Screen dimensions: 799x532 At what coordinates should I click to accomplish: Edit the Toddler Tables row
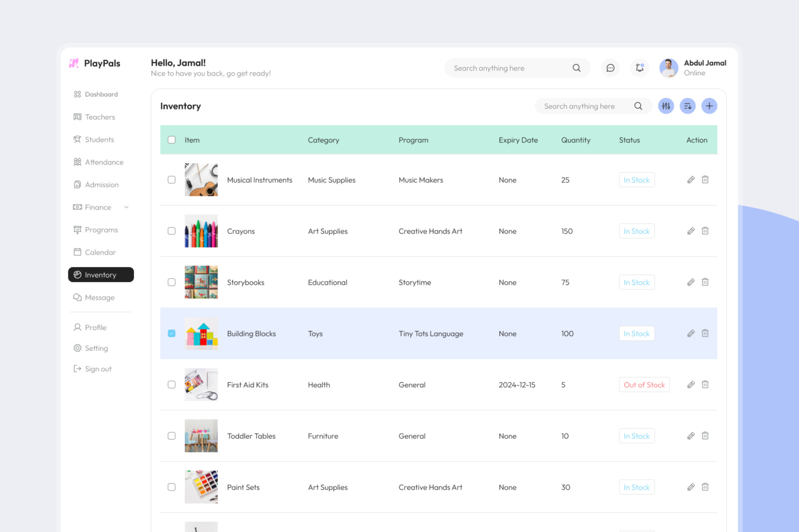(691, 436)
